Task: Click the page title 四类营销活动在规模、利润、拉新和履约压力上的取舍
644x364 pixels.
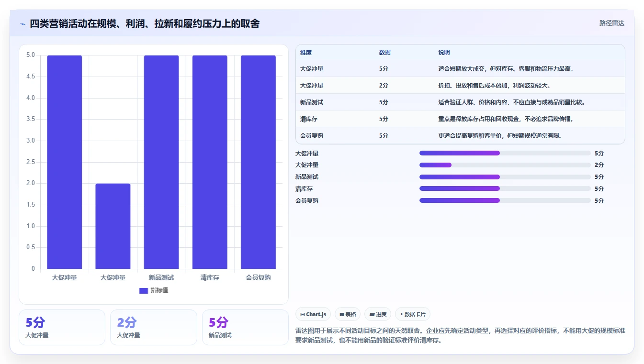Action: tap(144, 23)
